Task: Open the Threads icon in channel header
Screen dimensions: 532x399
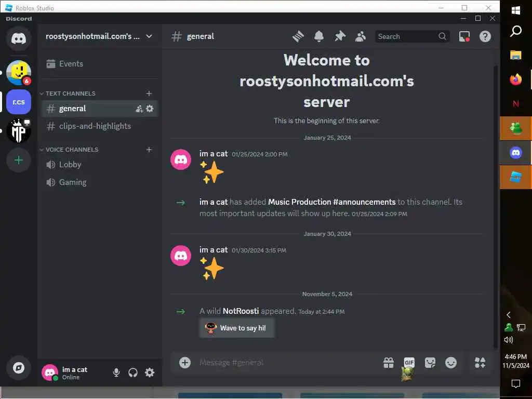Action: 298,36
